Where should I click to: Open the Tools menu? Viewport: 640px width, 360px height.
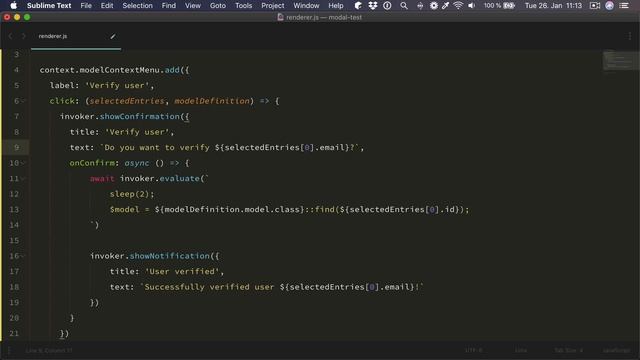pyautogui.click(x=243, y=6)
